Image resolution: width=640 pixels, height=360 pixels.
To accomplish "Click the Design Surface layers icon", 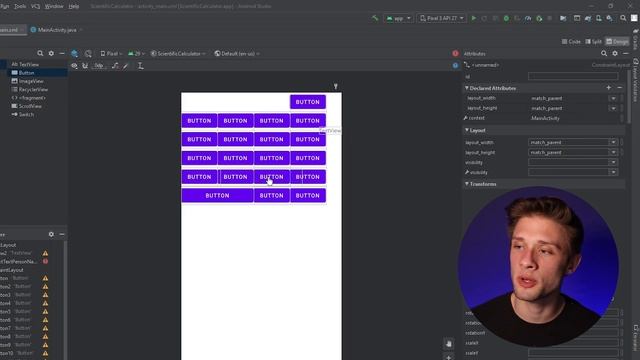I will [74, 53].
